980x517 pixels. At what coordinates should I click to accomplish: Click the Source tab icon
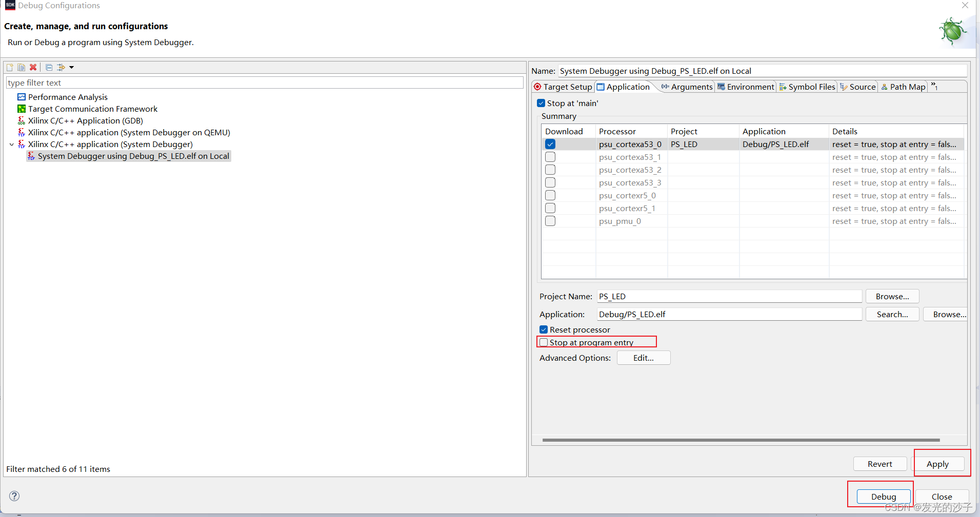click(844, 87)
